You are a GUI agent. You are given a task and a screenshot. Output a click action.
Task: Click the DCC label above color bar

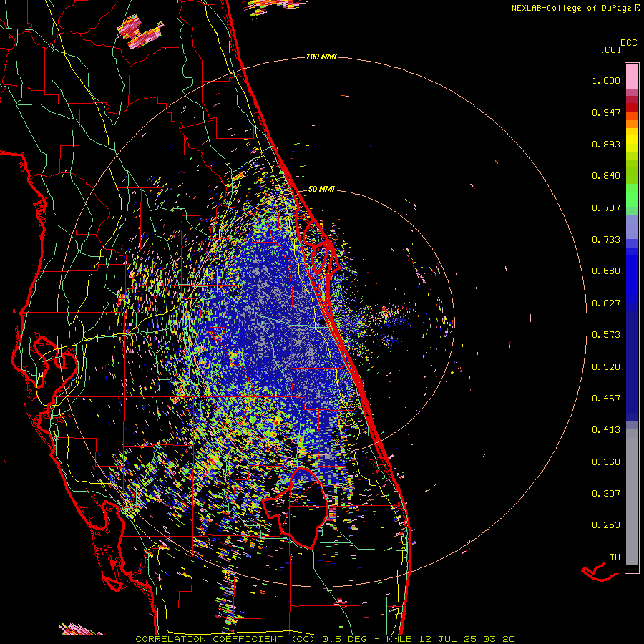click(629, 43)
